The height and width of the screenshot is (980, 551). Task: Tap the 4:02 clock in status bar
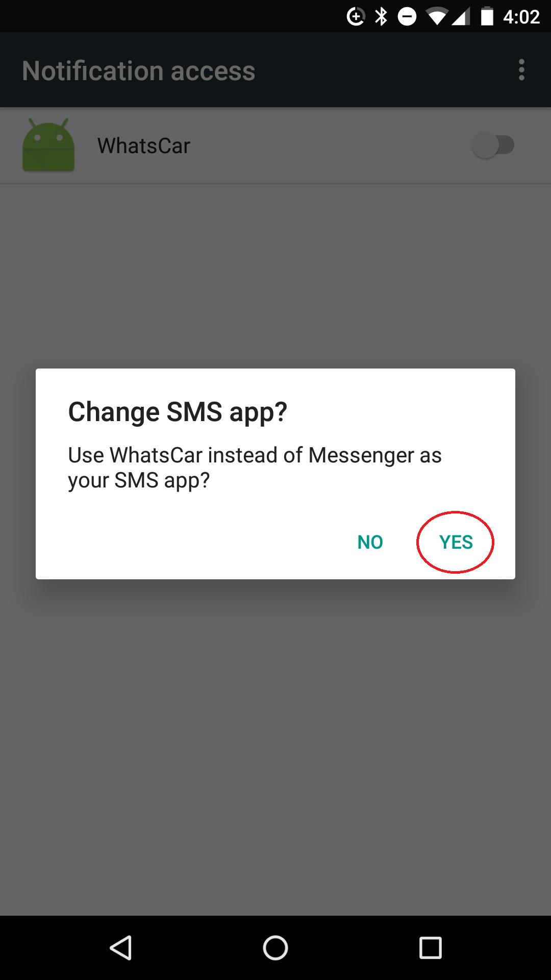[x=521, y=17]
